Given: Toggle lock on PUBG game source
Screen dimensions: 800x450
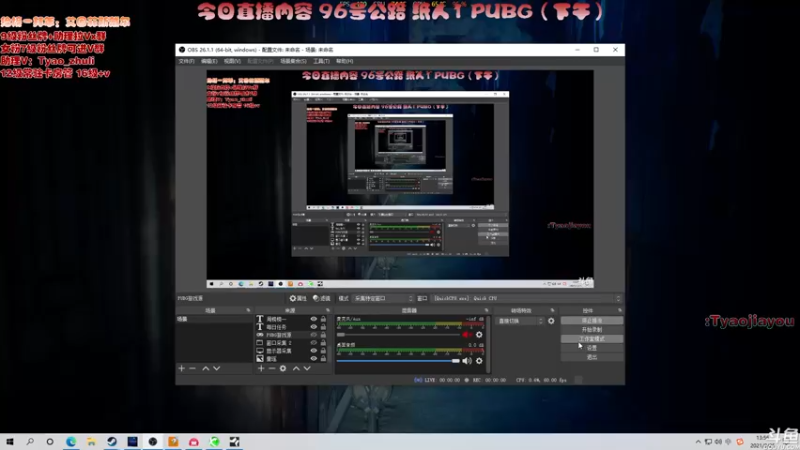Looking at the screenshot, I should click(x=323, y=335).
